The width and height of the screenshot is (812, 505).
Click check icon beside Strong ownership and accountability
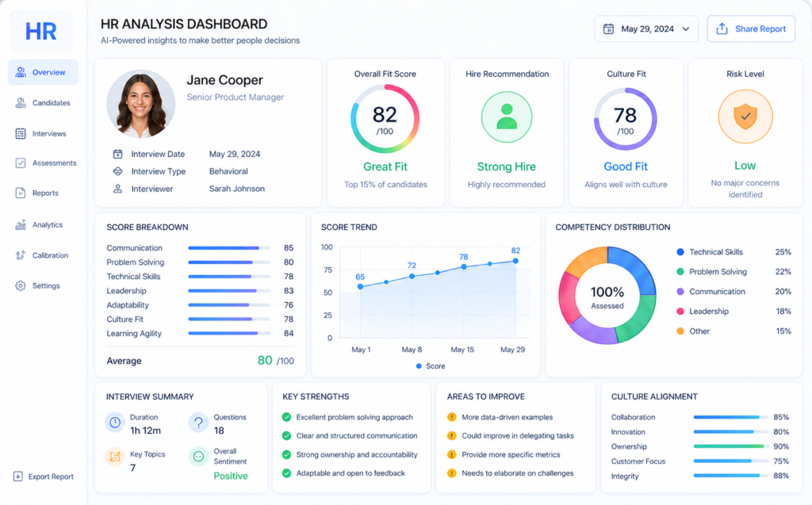(286, 455)
